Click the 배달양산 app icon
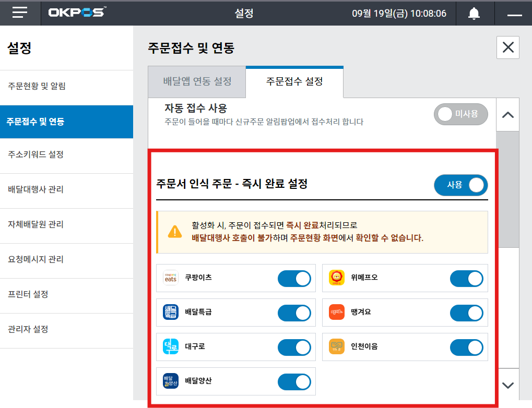532x408 pixels. click(171, 381)
